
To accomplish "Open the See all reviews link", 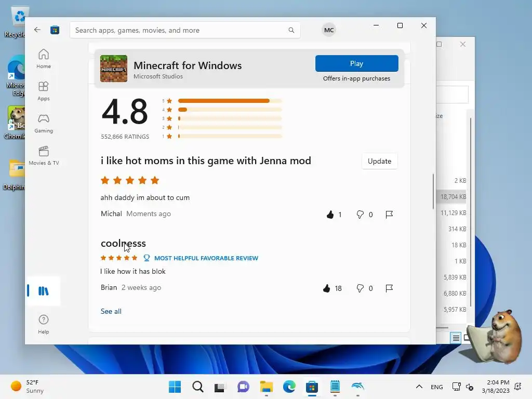I will coord(111,311).
